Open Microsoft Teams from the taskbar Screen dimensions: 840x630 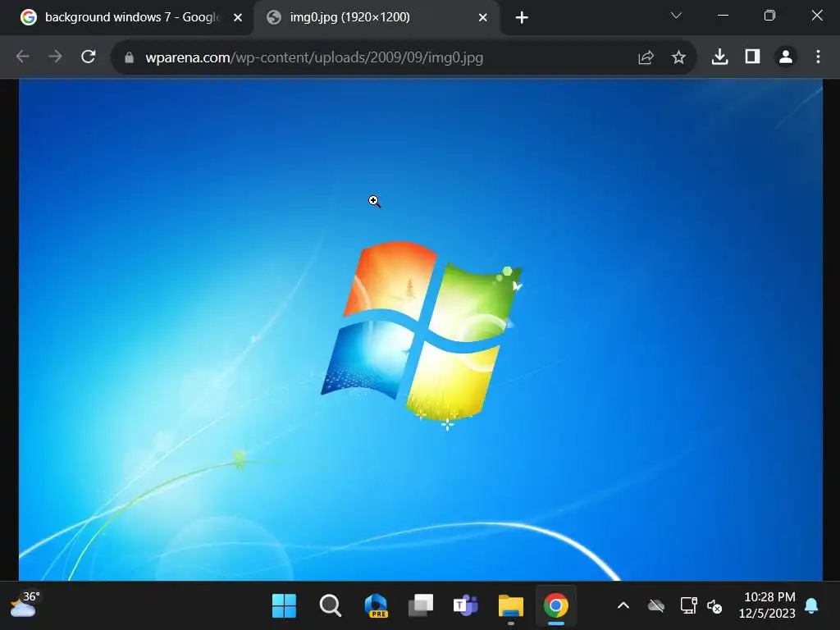(x=466, y=606)
